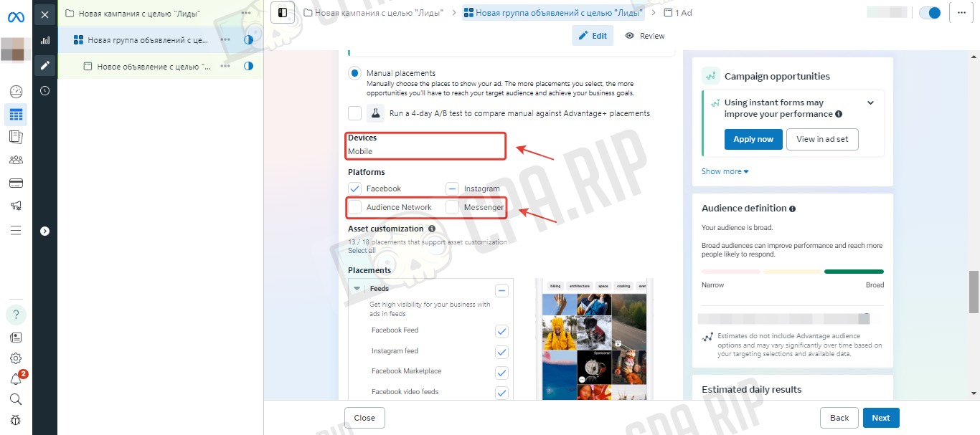
Task: Collapse the Feeds placements triangle
Action: point(357,289)
